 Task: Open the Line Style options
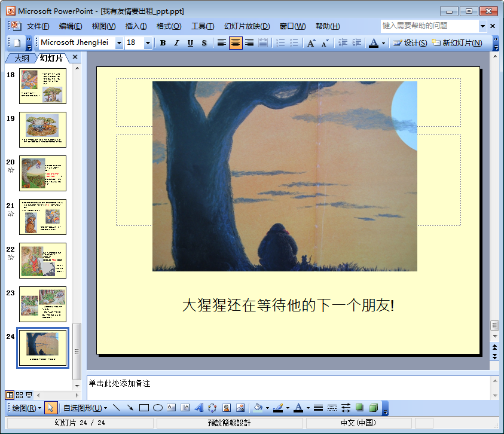[318, 408]
